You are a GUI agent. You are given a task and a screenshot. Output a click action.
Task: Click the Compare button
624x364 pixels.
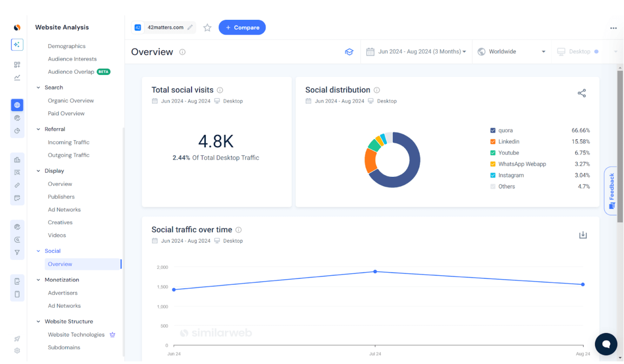242,27
